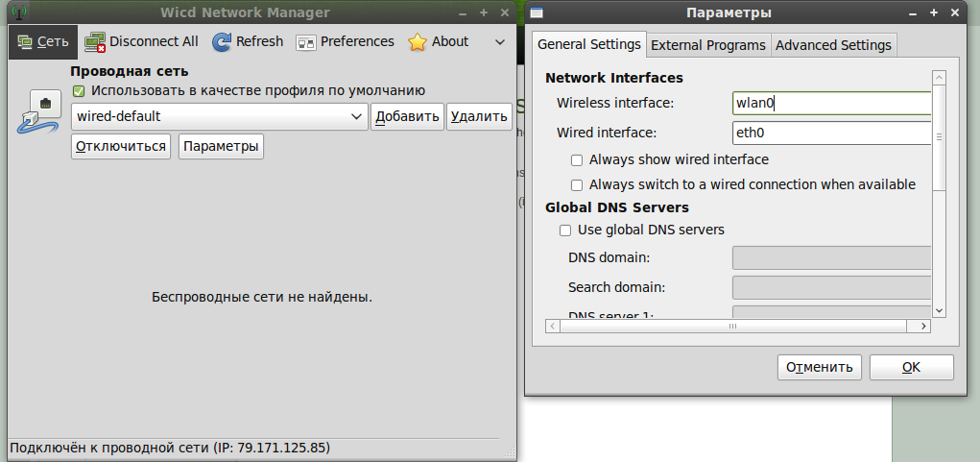Click vertical scrollbar down arrow in Параметры

(939, 310)
